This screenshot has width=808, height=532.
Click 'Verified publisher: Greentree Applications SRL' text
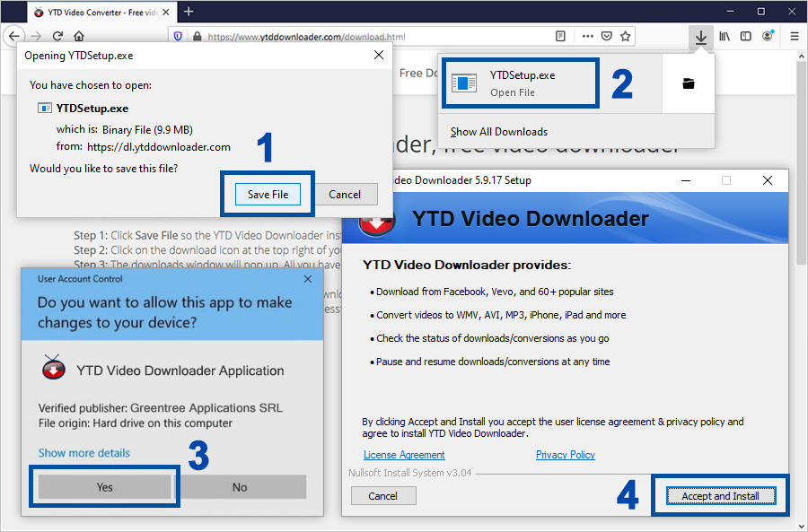[x=161, y=408]
